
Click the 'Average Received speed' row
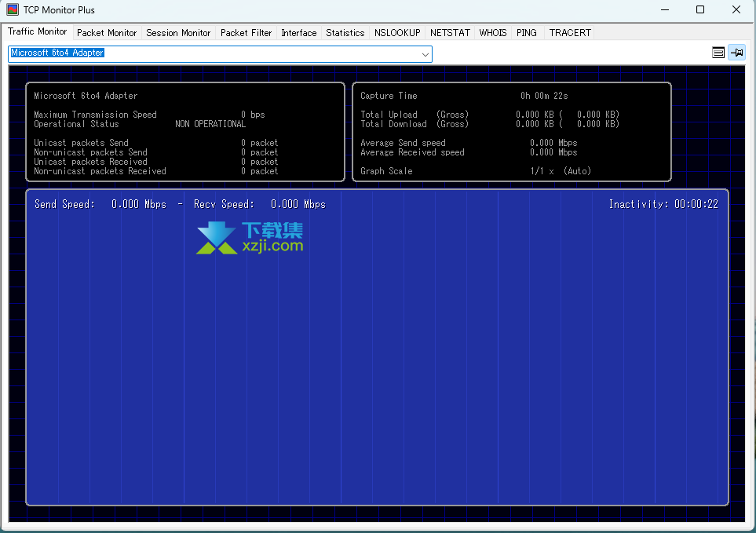tap(469, 152)
